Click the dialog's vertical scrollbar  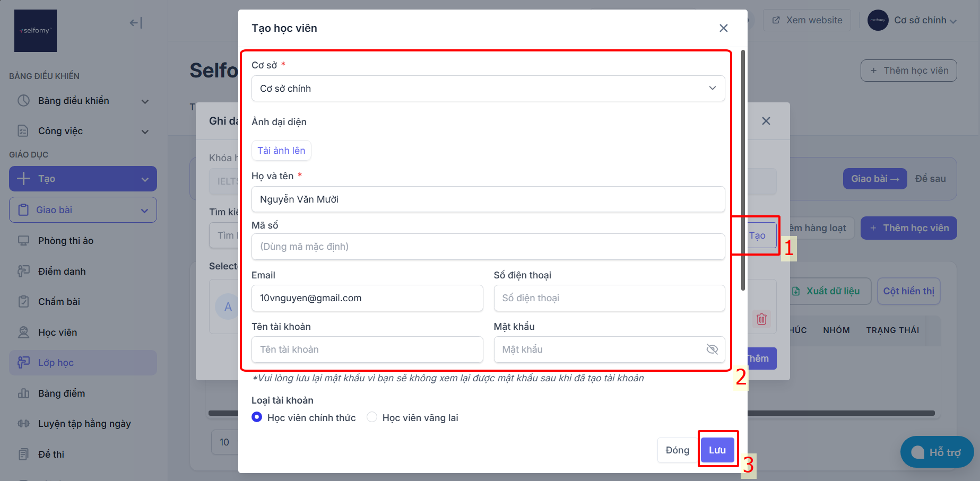click(x=743, y=170)
